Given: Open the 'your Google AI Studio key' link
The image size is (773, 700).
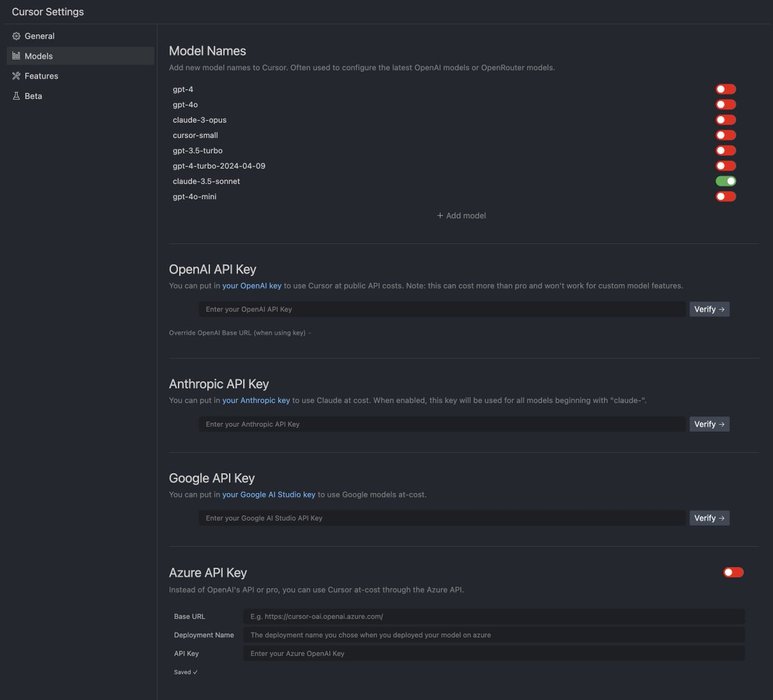Looking at the screenshot, I should (x=269, y=494).
